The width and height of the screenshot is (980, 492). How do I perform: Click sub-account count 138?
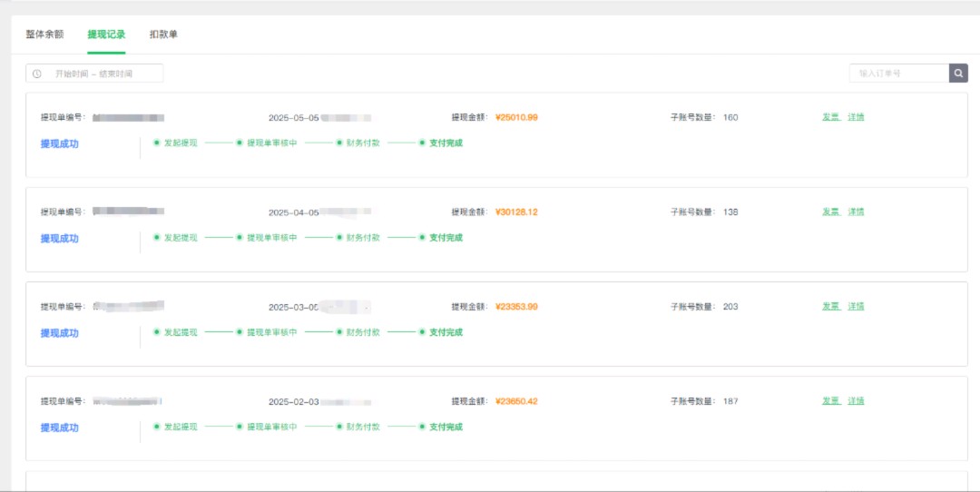[x=730, y=212]
